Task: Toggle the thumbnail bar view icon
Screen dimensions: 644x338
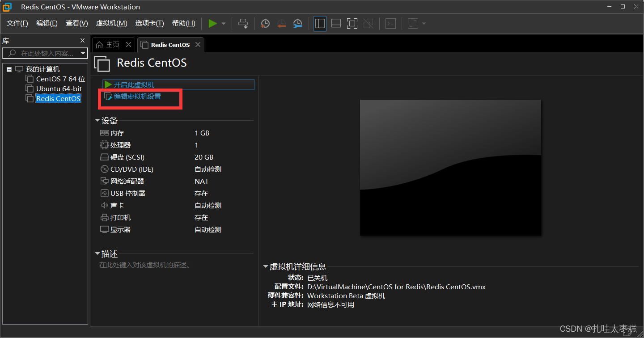Action: pyautogui.click(x=336, y=23)
